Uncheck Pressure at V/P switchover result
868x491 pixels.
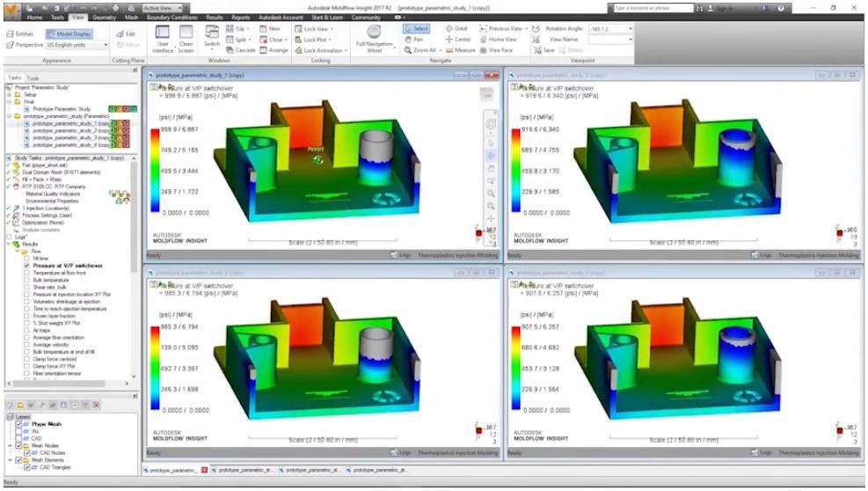point(26,266)
